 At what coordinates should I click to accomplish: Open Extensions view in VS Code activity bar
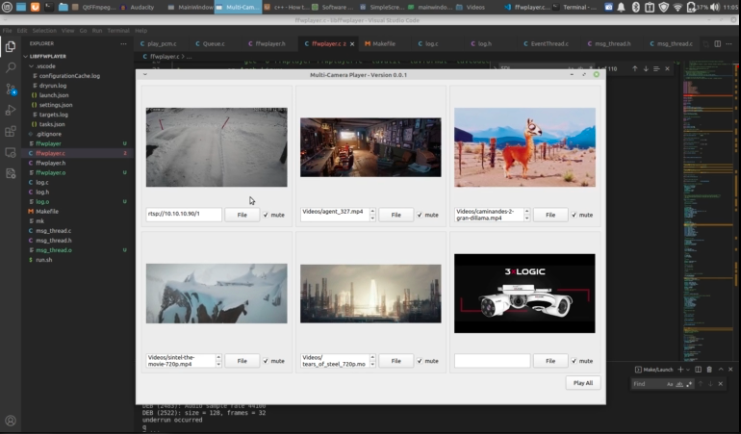(10, 131)
